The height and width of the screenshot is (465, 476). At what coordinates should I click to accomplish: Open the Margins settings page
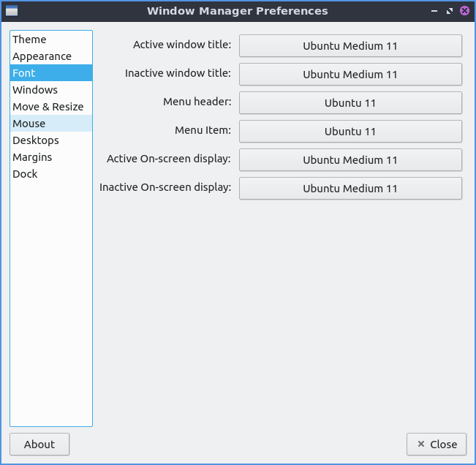tap(32, 157)
